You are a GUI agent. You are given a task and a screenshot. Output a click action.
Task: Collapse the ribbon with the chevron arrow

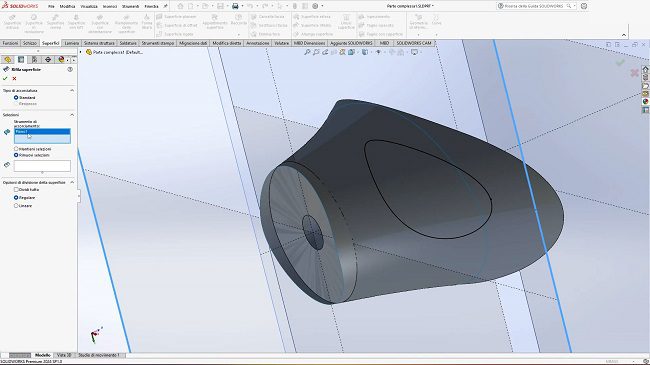624,35
